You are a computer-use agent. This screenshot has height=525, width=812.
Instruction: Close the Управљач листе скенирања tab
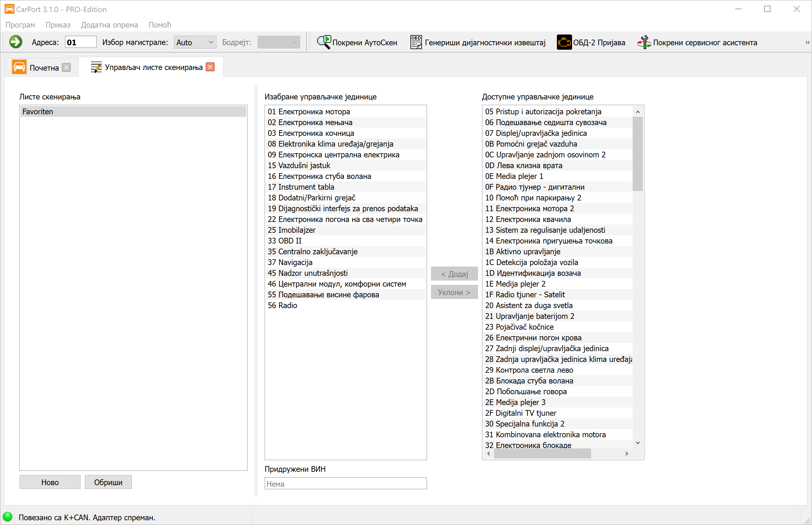[x=210, y=67]
